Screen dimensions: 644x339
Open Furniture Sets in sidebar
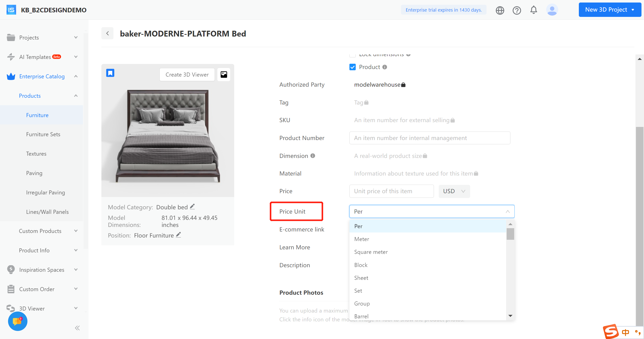pyautogui.click(x=43, y=134)
